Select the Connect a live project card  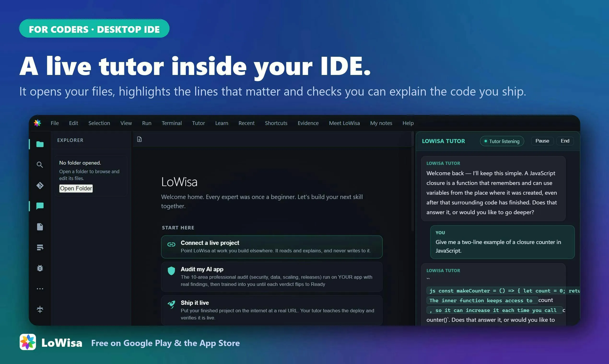(272, 247)
